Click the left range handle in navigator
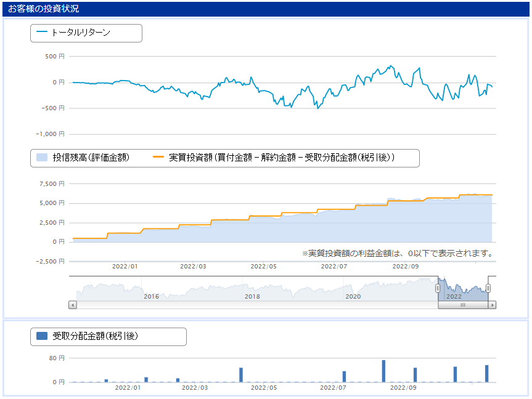The height and width of the screenshot is (399, 532). tap(438, 288)
